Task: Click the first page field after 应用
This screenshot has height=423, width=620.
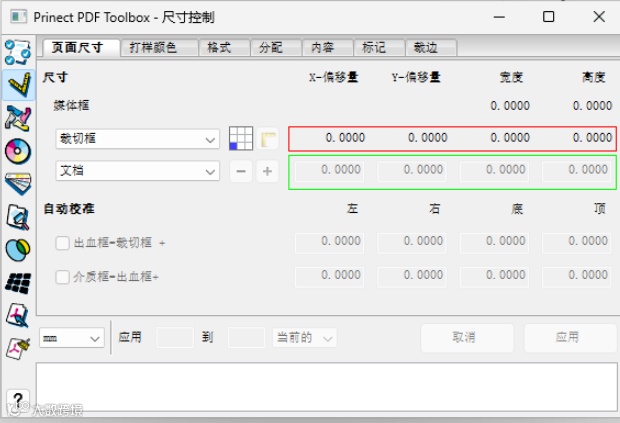Action: 175,338
